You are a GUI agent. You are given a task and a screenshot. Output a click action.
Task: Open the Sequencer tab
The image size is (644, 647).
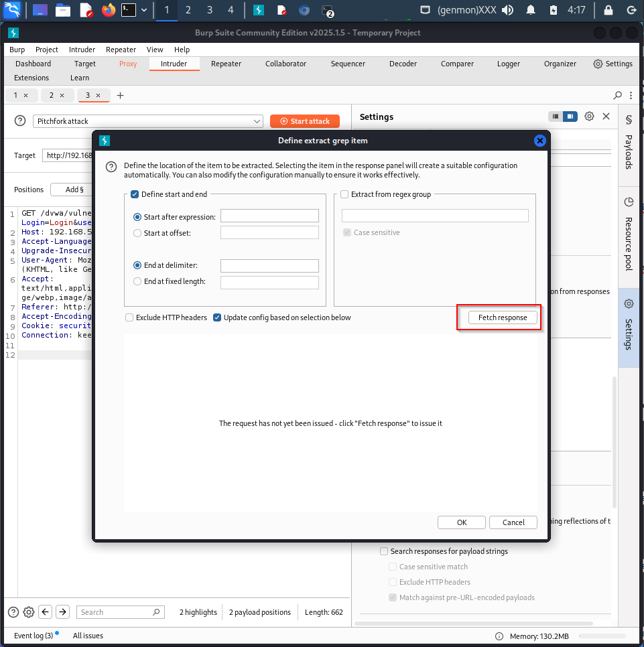coord(348,64)
